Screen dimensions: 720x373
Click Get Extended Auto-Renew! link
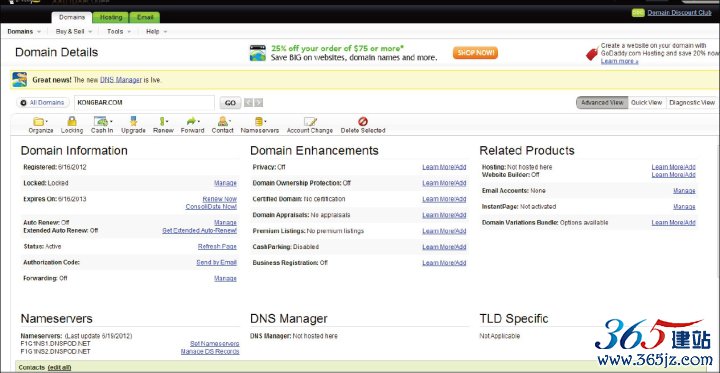pyautogui.click(x=199, y=230)
